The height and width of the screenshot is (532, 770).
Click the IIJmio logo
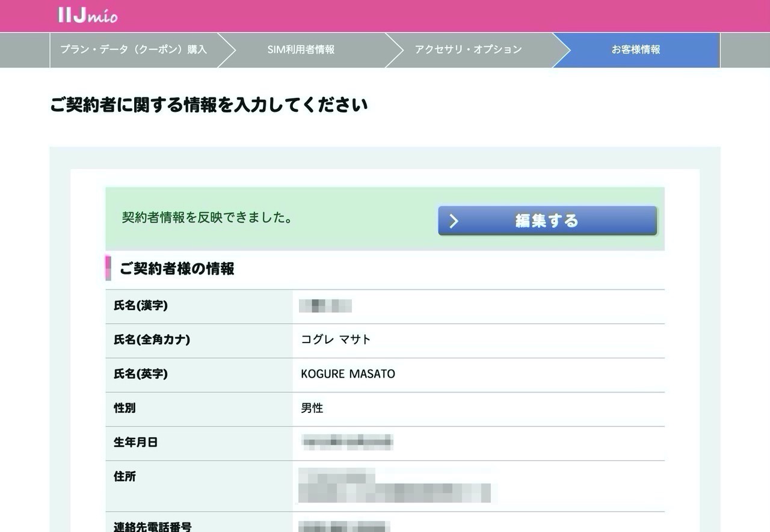88,15
